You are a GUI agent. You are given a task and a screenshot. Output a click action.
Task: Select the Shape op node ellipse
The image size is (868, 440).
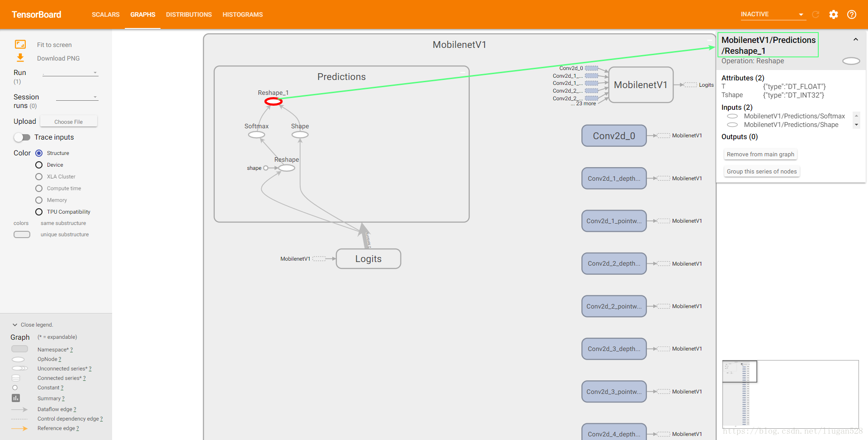tap(300, 135)
